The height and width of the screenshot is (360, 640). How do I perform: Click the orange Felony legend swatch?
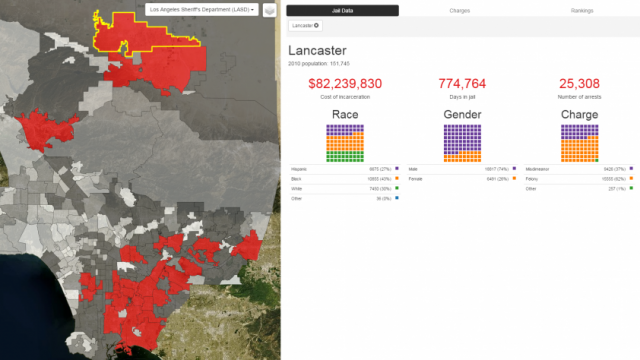[631, 178]
